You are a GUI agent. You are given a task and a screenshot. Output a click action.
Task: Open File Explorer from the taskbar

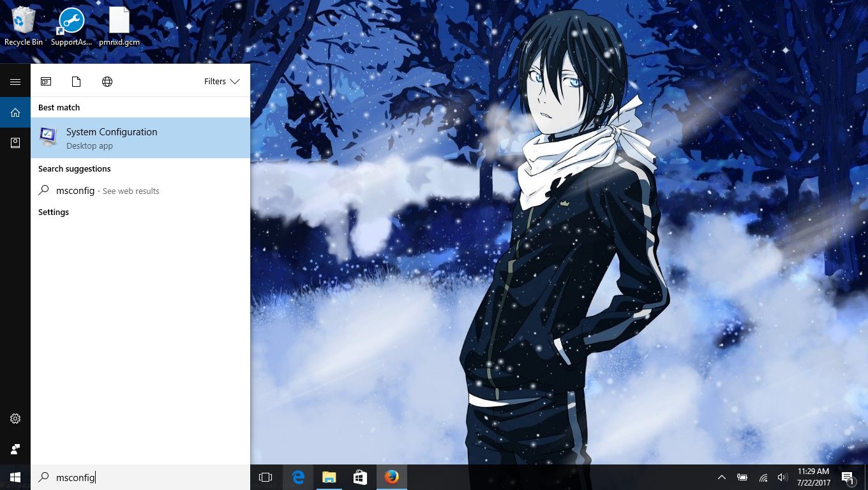click(329, 477)
